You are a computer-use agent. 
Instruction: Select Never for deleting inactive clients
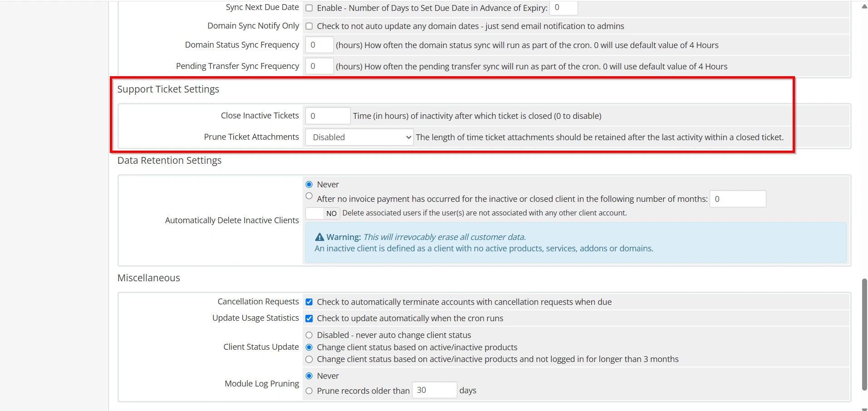pos(309,184)
